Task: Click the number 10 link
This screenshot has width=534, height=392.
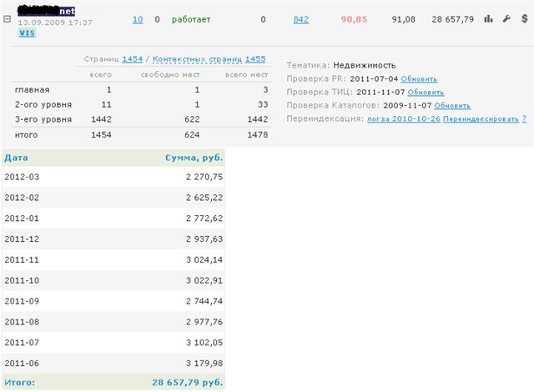Action: pos(138,18)
